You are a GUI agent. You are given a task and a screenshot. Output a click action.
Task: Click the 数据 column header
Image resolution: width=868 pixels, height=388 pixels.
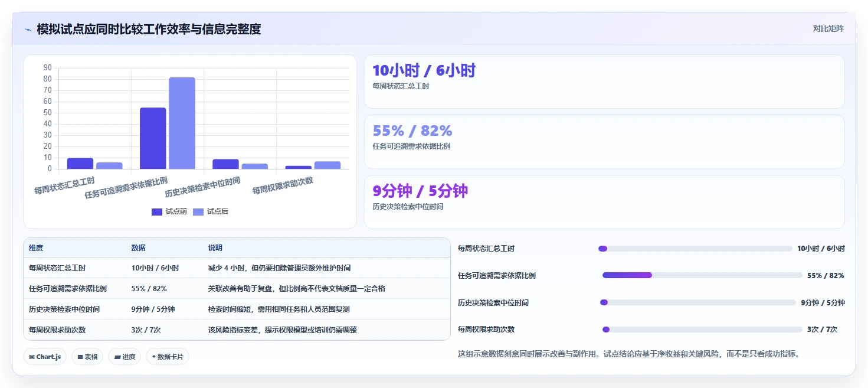[x=139, y=248]
